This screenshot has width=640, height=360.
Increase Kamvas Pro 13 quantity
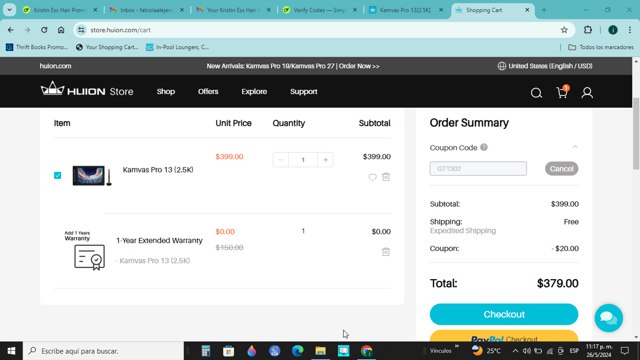click(x=325, y=160)
